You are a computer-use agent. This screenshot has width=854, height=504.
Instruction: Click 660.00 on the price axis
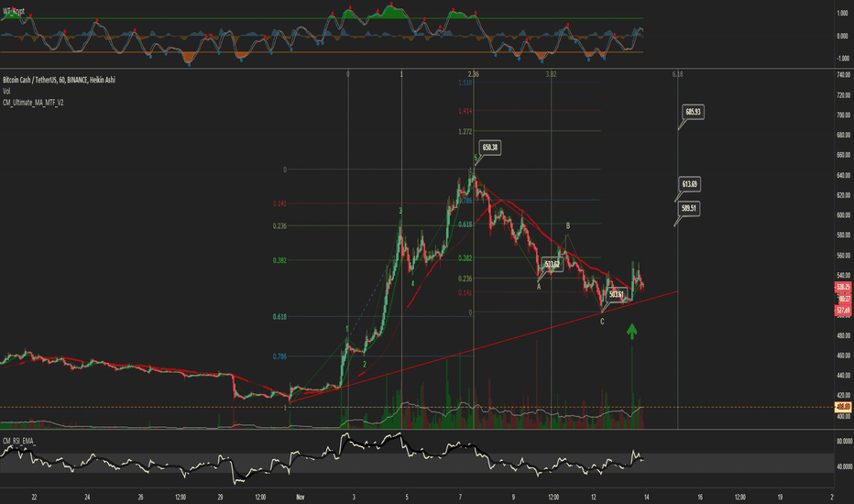pos(843,155)
